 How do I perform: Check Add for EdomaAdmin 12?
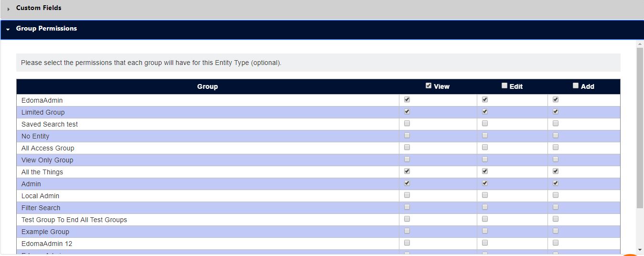(x=556, y=243)
